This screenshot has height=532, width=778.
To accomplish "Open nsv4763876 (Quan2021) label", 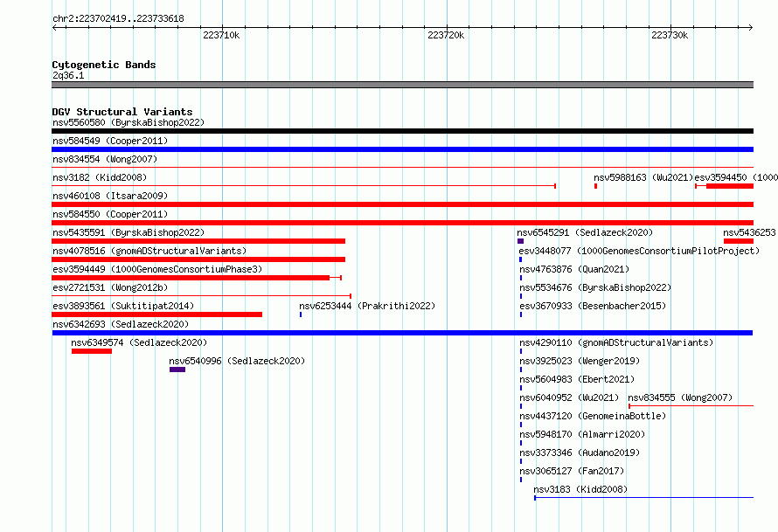I will click(574, 269).
